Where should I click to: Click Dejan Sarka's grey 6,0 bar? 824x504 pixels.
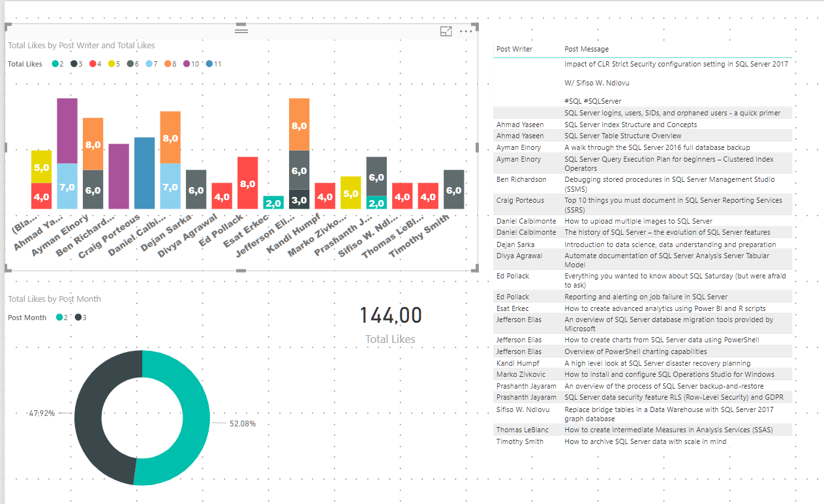click(x=196, y=190)
